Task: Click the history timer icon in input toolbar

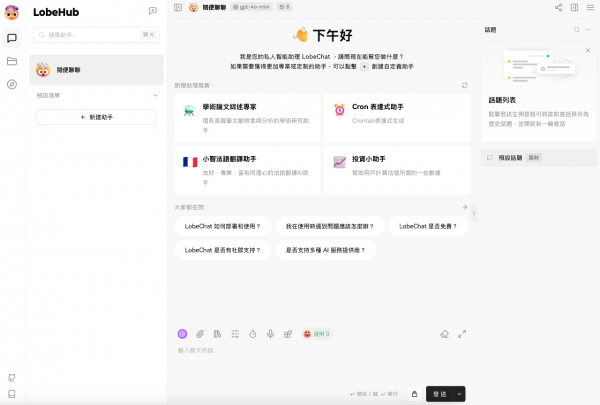Action: coord(253,334)
